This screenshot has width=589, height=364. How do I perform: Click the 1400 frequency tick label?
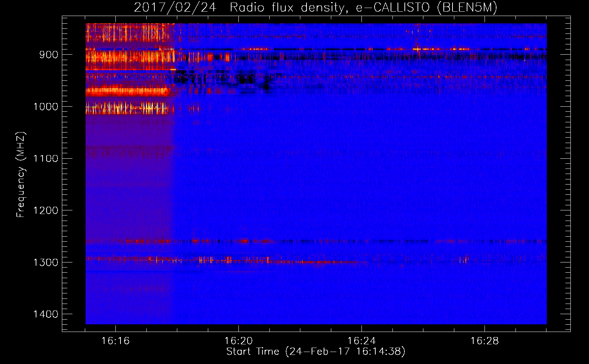(46, 314)
